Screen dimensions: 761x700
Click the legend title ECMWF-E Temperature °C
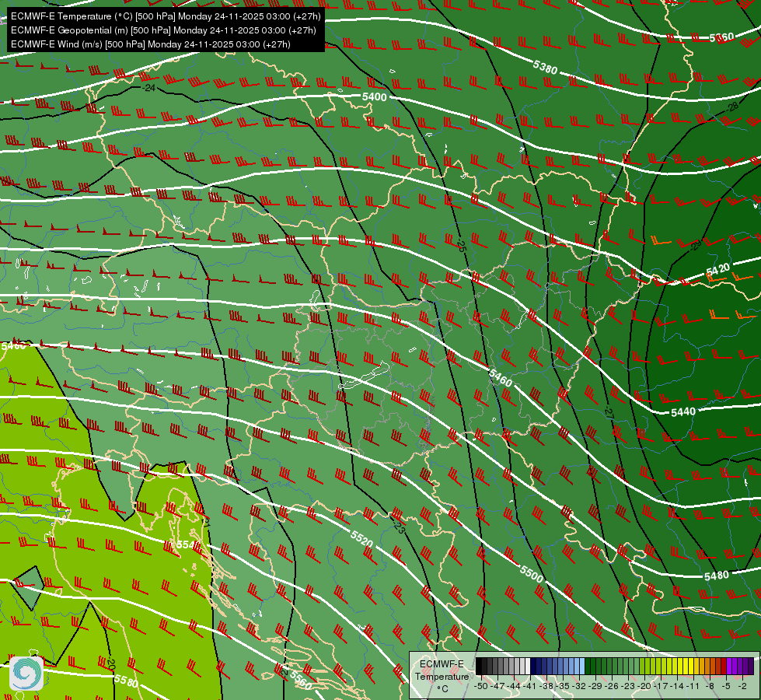442,676
